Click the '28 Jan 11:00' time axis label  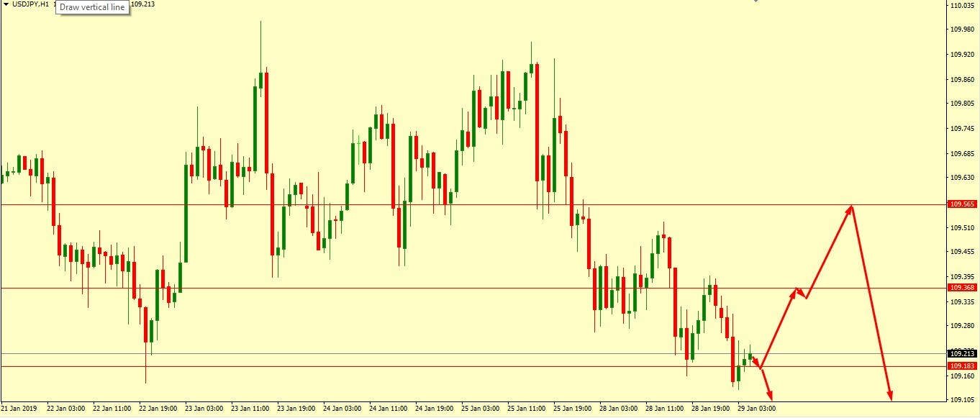pos(665,409)
